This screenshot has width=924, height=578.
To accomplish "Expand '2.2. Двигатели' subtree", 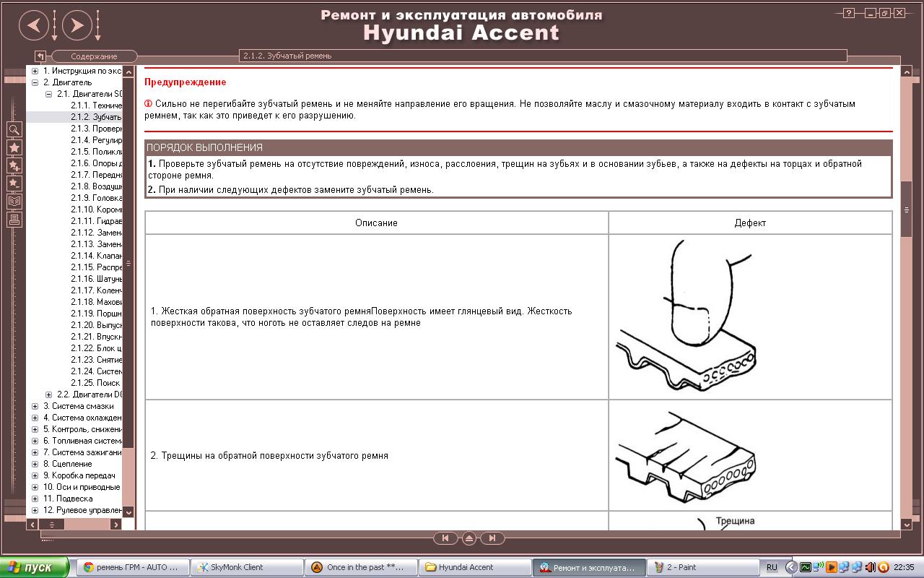I will click(x=48, y=394).
